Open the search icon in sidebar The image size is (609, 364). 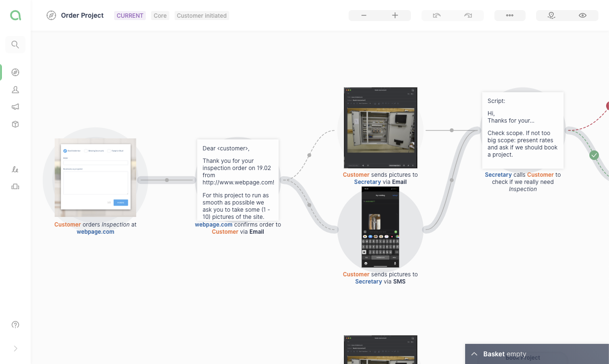(15, 45)
